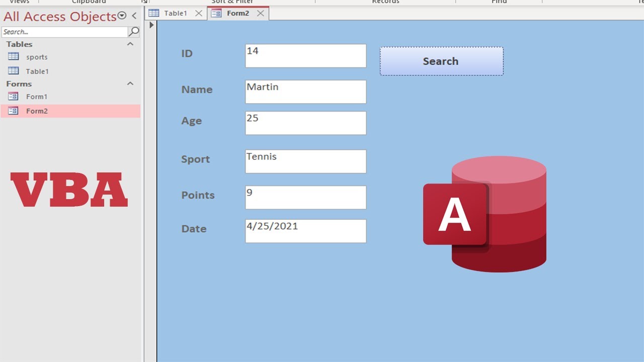644x362 pixels.
Task: Click the sports table icon
Action: tap(14, 57)
